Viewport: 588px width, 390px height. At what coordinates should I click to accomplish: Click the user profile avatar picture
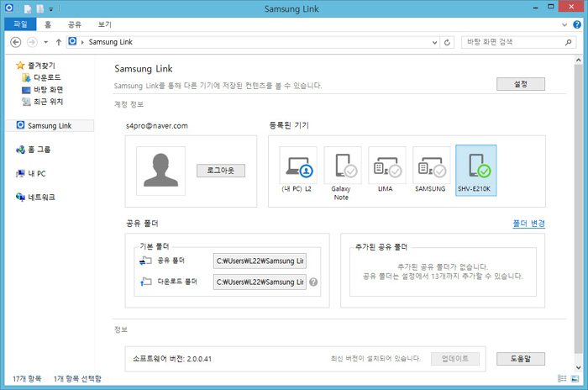pos(160,171)
